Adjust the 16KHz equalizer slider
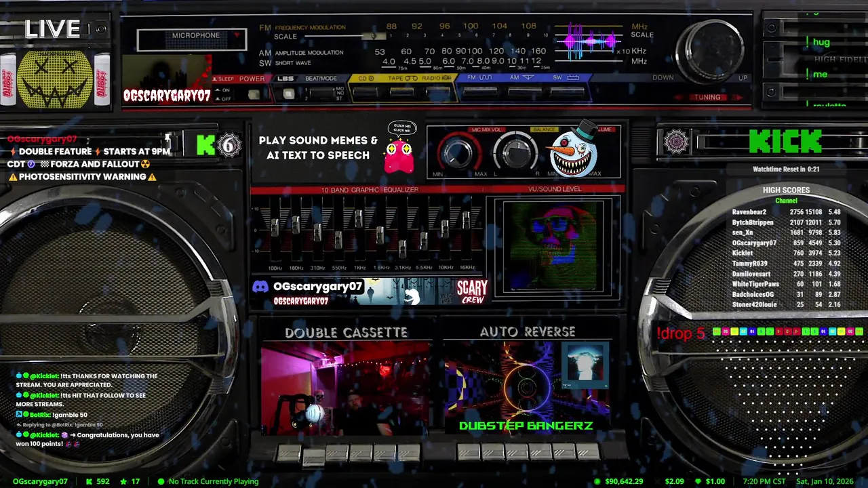 tap(466, 220)
